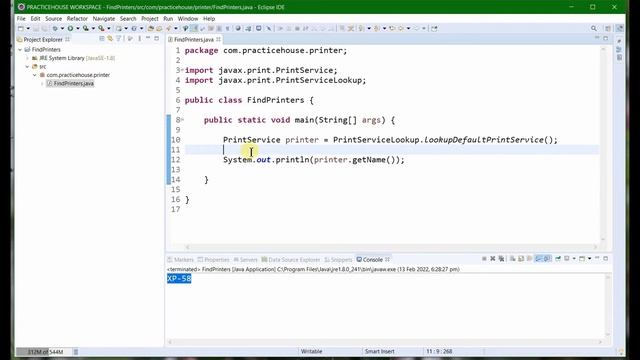Screen dimensions: 640x360
Task: Click the garbage collector icon beside heap status
Action: pyautogui.click(x=76, y=351)
